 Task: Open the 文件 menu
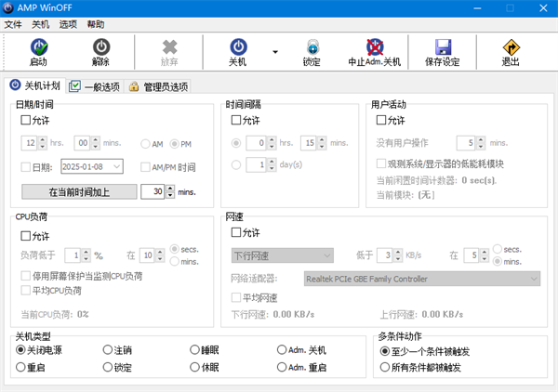click(x=13, y=24)
